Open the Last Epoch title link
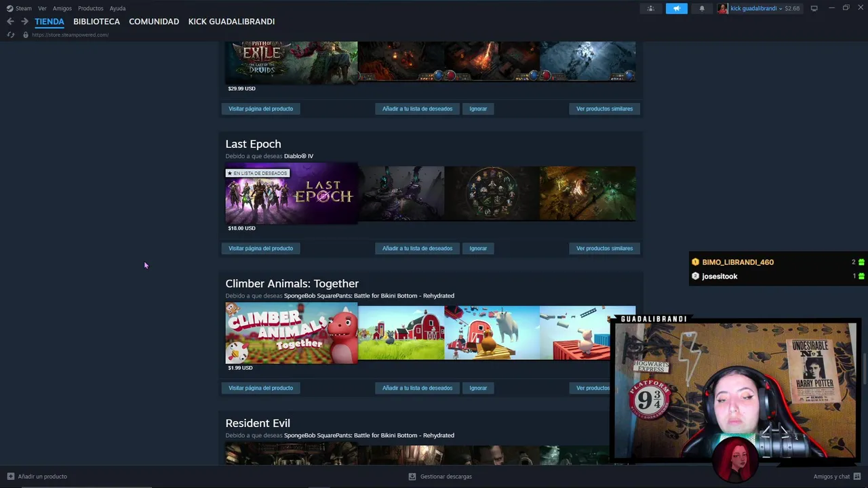 point(253,144)
